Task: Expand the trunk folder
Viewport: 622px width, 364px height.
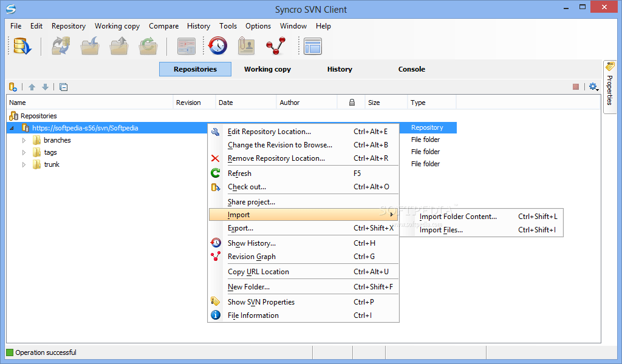Action: pyautogui.click(x=24, y=164)
